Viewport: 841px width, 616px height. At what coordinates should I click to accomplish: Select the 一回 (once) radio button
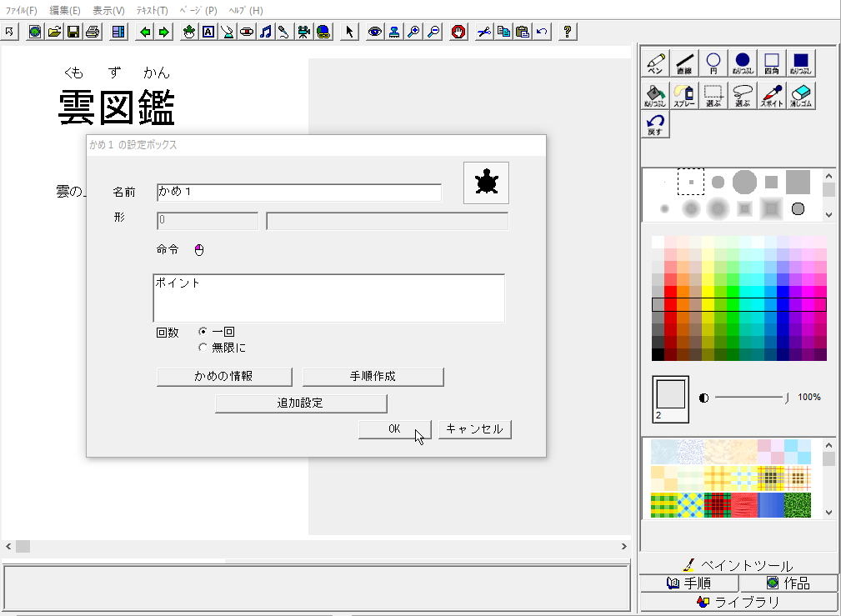coord(203,332)
